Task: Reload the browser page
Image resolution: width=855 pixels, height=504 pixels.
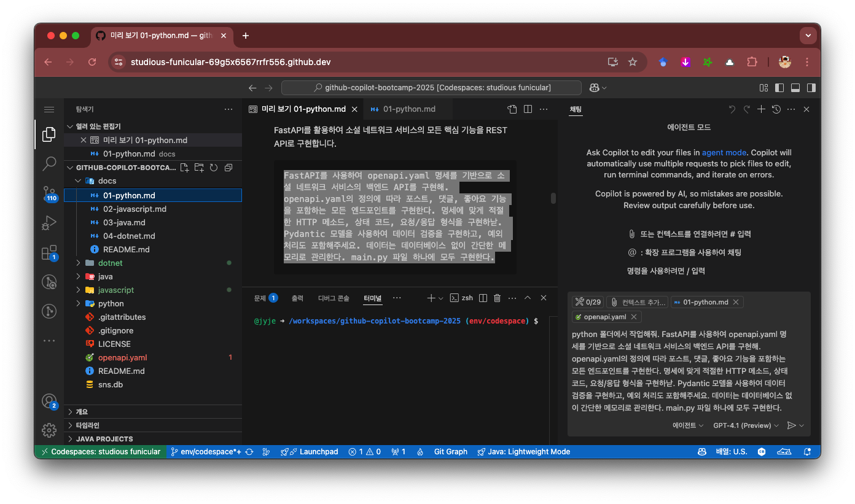Action: coord(92,62)
